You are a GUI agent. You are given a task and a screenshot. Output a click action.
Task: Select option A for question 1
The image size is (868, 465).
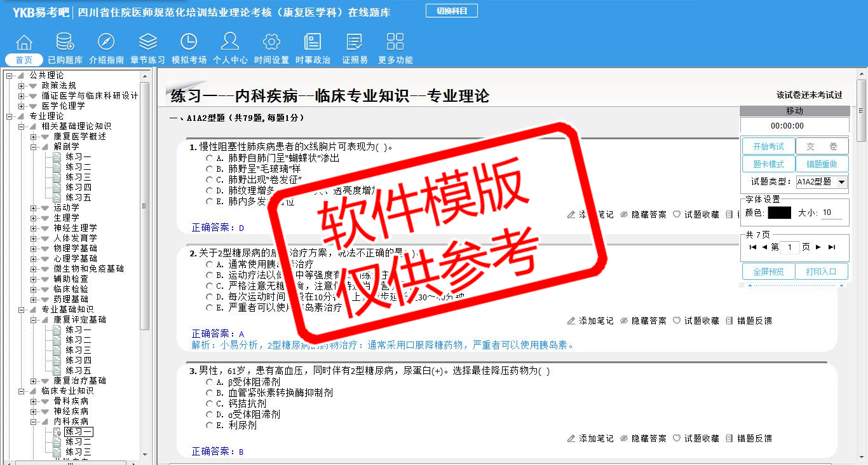point(209,158)
